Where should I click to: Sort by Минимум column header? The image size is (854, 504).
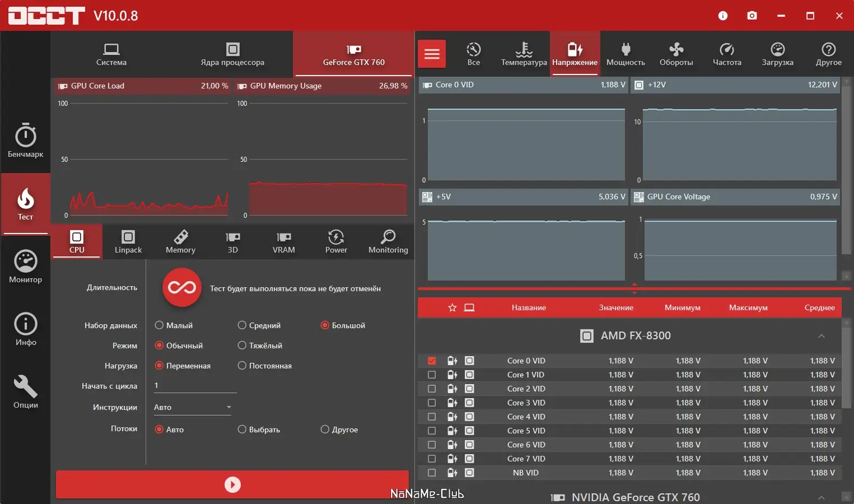(683, 307)
